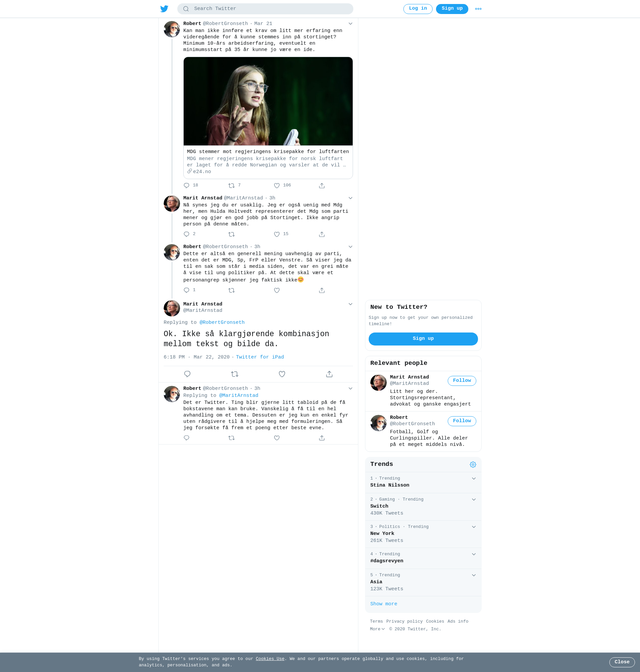
Task: Share Robert's Mar 21 tweet
Action: coord(322,186)
